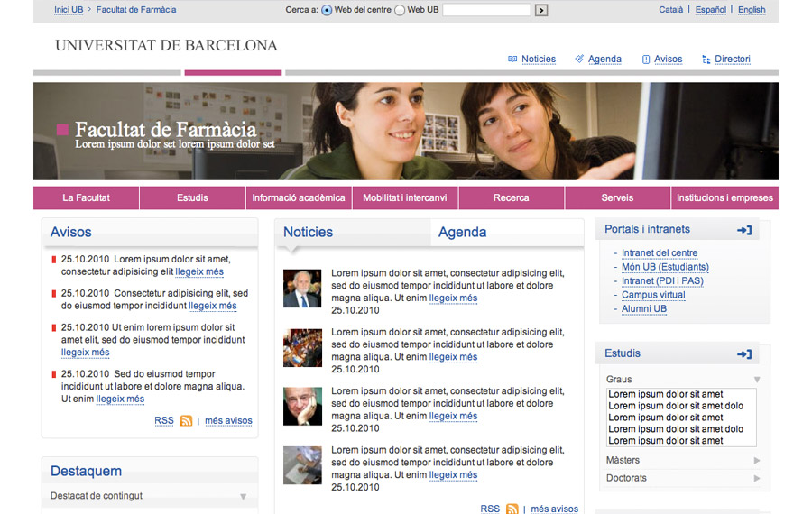The width and height of the screenshot is (812, 514).
Task: Click the 'Portals i intranets' heading
Action: point(647,229)
